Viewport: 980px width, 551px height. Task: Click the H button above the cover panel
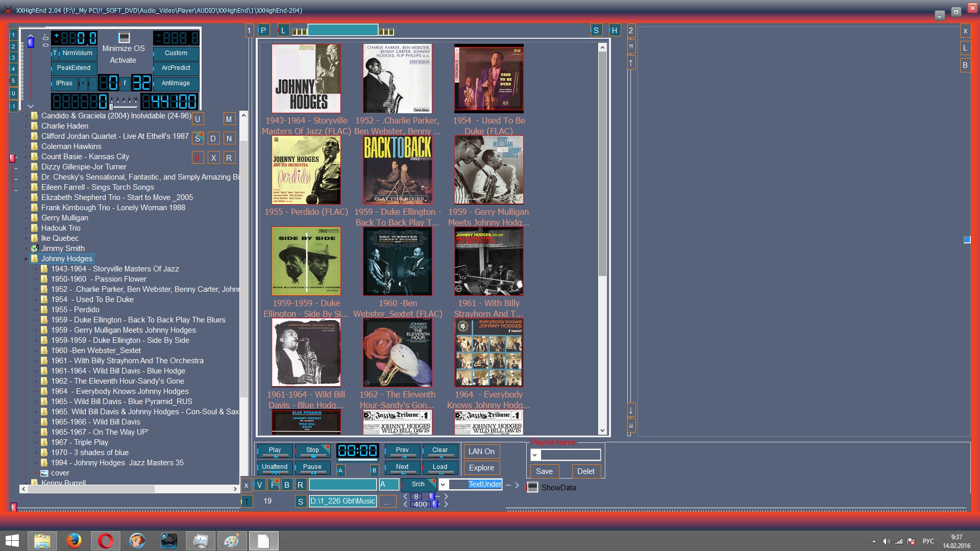(x=615, y=31)
